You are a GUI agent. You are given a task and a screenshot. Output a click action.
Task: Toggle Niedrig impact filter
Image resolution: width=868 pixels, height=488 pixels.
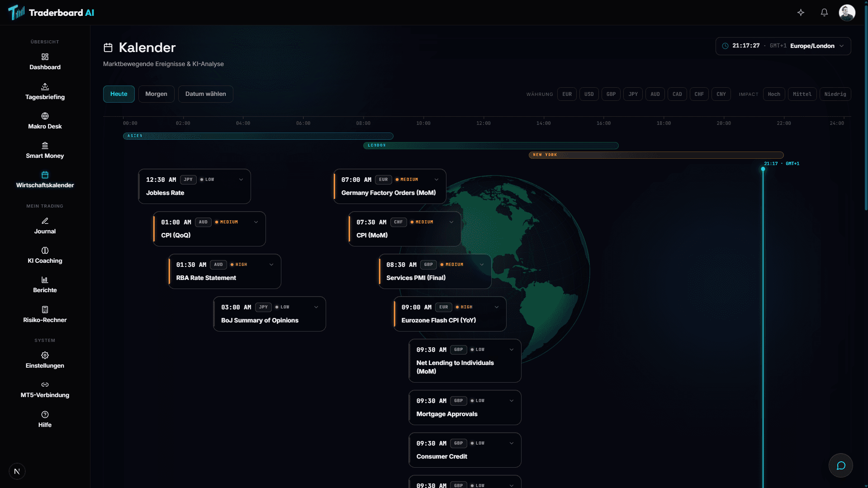(x=835, y=94)
